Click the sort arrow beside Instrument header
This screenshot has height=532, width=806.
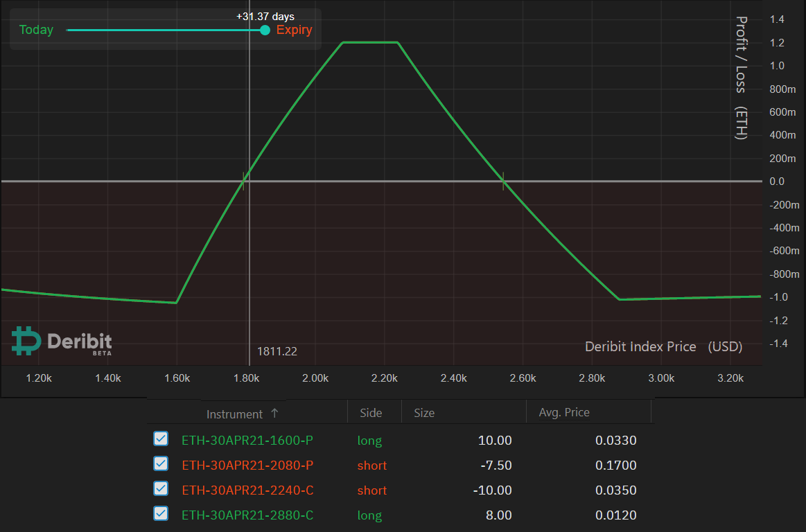pyautogui.click(x=274, y=414)
